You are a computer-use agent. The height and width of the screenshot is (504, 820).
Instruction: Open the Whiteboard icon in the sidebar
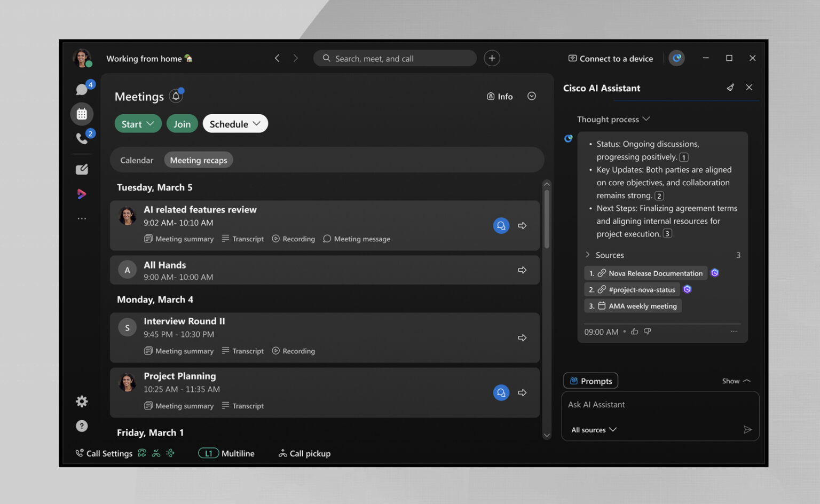pyautogui.click(x=82, y=169)
